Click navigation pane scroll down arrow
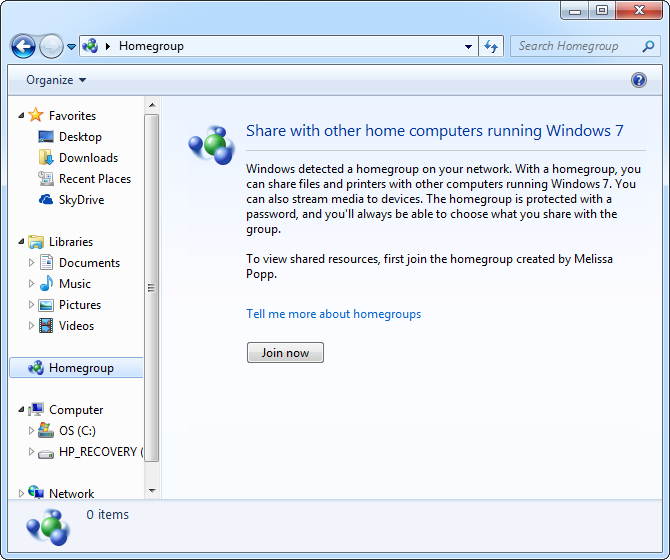The image size is (670, 560). (152, 490)
